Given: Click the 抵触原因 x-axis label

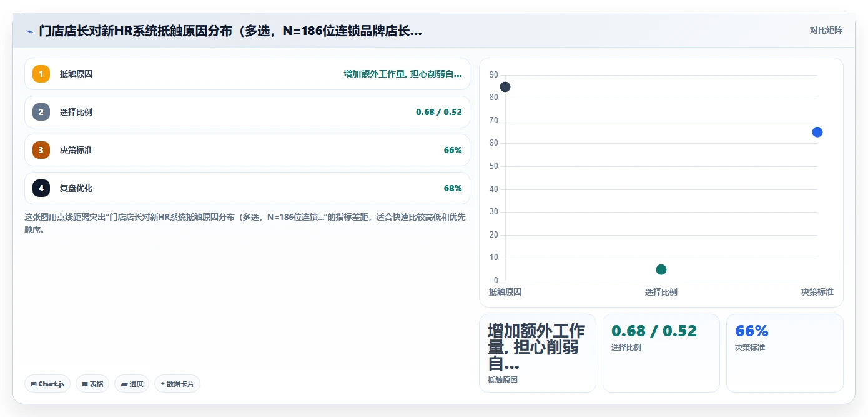Looking at the screenshot, I should [505, 292].
